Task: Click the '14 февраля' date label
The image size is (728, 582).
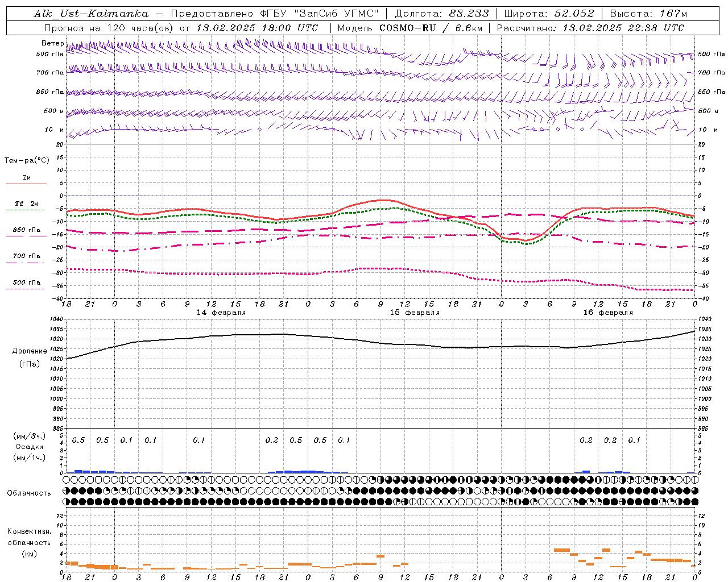Action: tap(221, 313)
